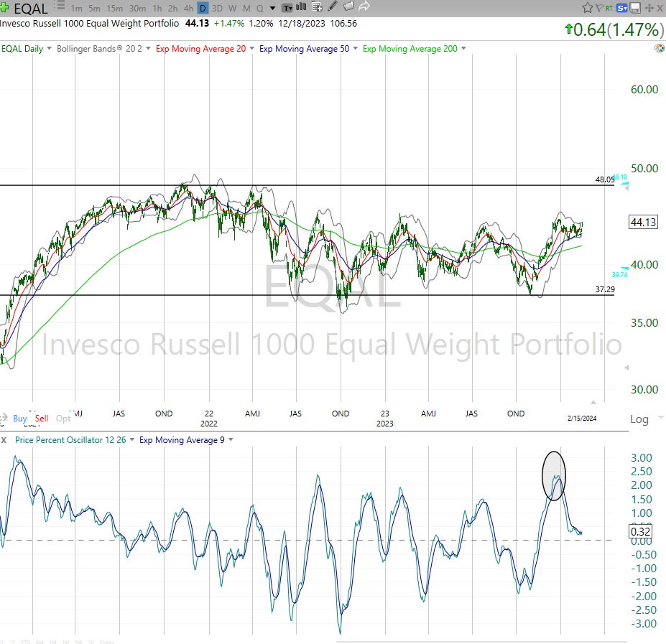Select the 3D time frame
666x644 pixels.
[217, 8]
